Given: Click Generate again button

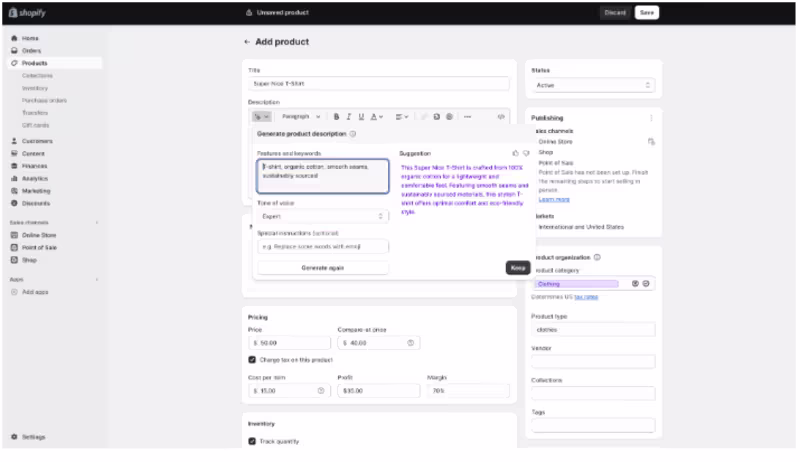Looking at the screenshot, I should pyautogui.click(x=322, y=268).
